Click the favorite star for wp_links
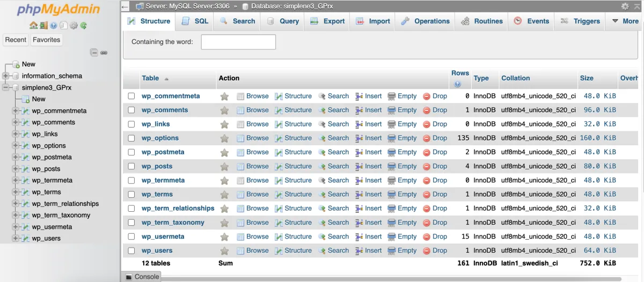The height and width of the screenshot is (282, 644). coord(224,124)
